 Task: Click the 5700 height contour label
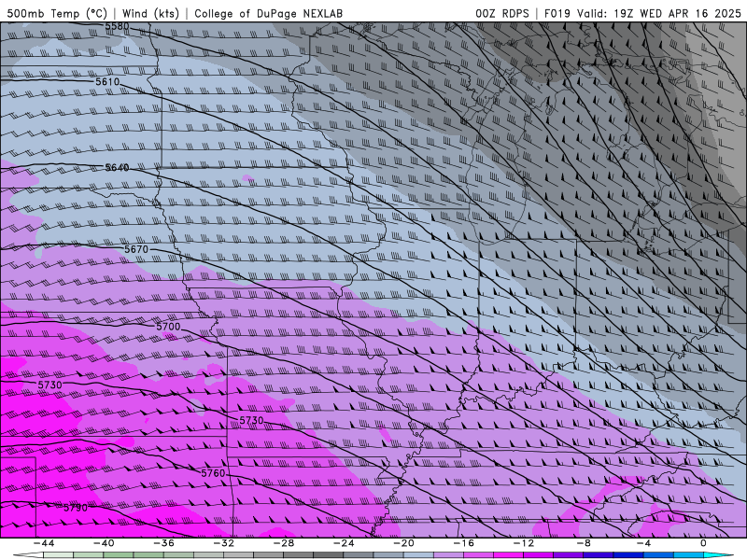pyautogui.click(x=169, y=327)
